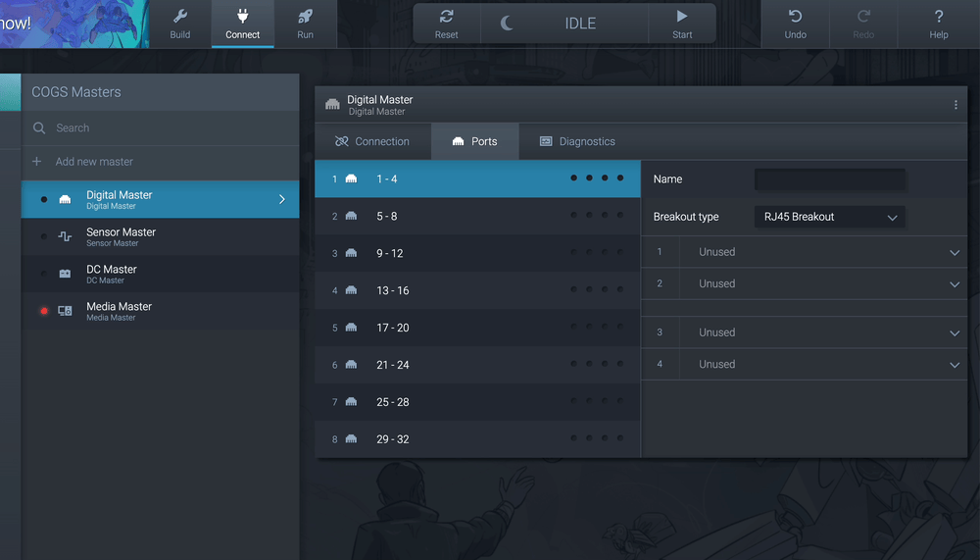Select port row 13 - 16

[x=477, y=290]
